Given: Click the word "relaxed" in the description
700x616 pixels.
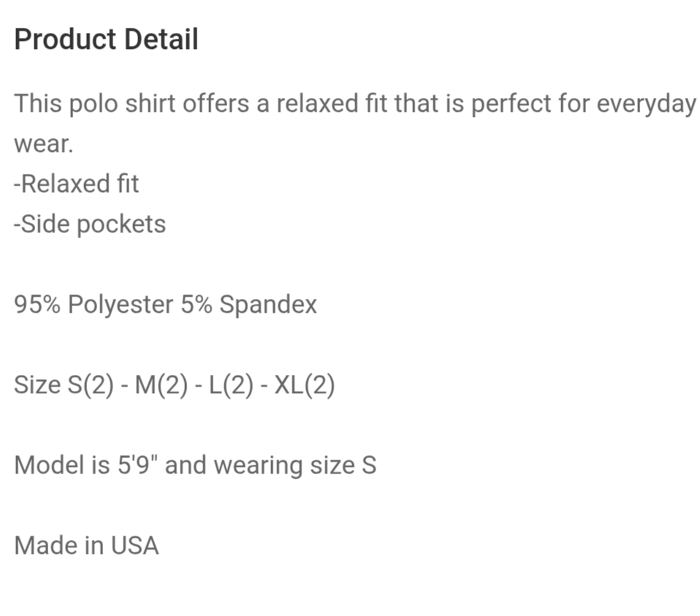Looking at the screenshot, I should point(317,104).
